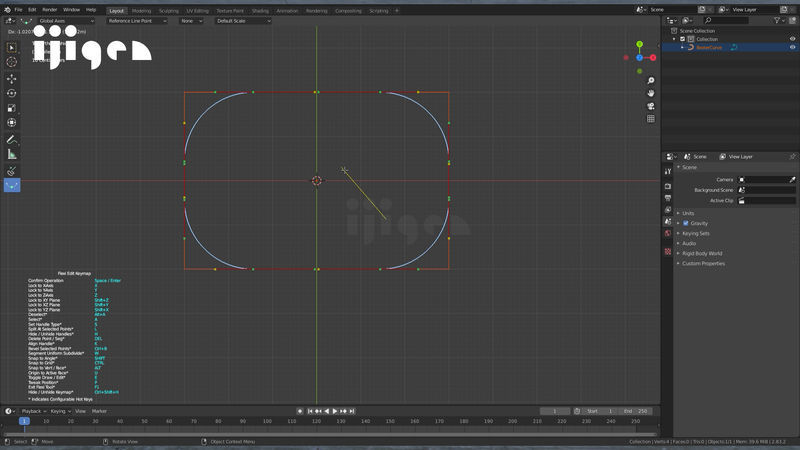Open the outliner filter funnel icon

[777, 20]
